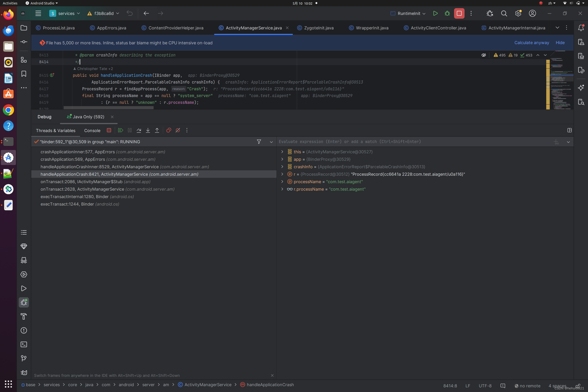Open the Git tool window icon

click(24, 358)
